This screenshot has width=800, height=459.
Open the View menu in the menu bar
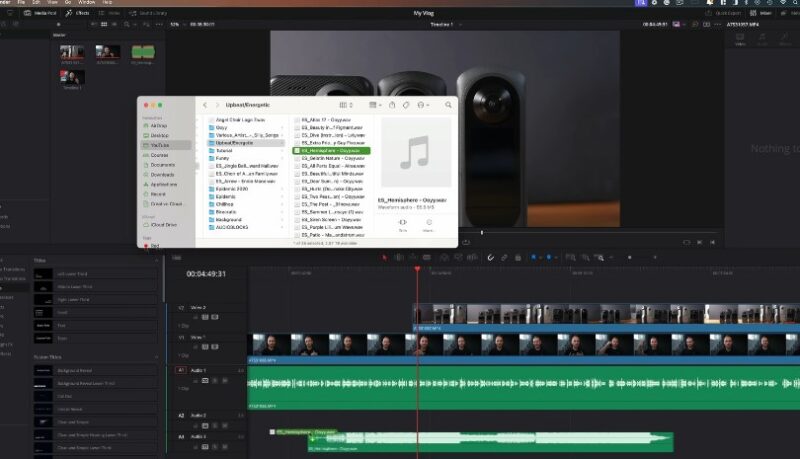point(53,3)
